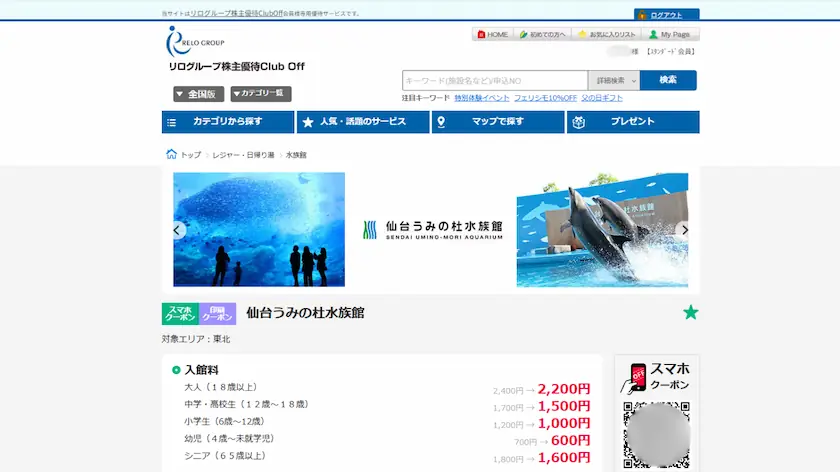Open the 父の日ギフト keyword link
The height and width of the screenshot is (472, 840).
602,98
